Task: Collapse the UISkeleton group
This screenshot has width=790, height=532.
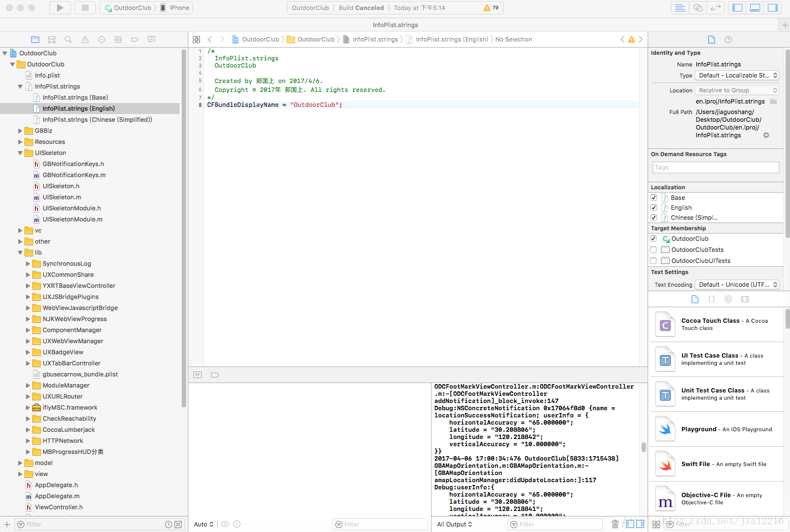Action: pos(20,153)
